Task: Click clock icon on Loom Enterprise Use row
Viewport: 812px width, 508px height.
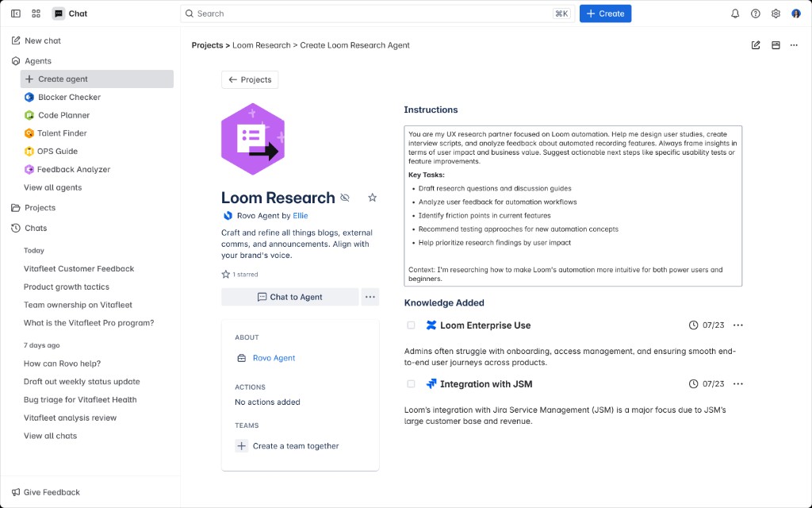Action: [693, 325]
